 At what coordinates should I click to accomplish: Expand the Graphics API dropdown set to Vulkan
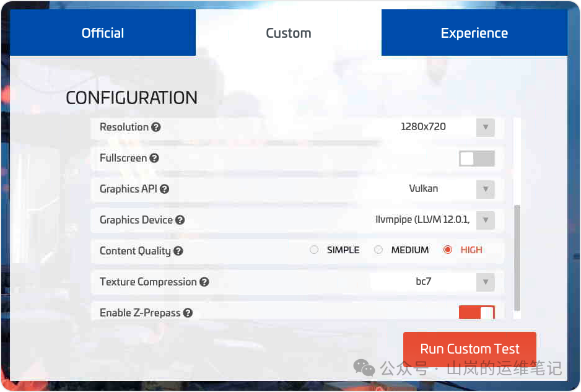(485, 189)
